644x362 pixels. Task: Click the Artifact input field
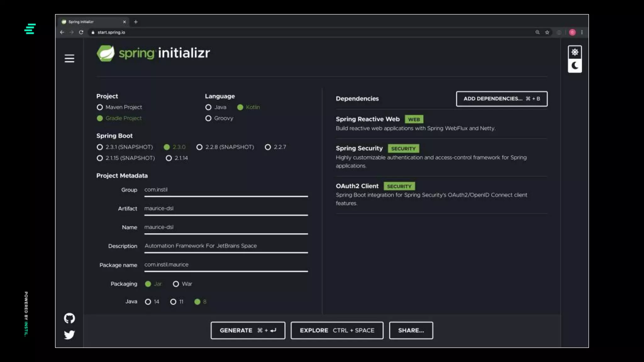pos(226,209)
